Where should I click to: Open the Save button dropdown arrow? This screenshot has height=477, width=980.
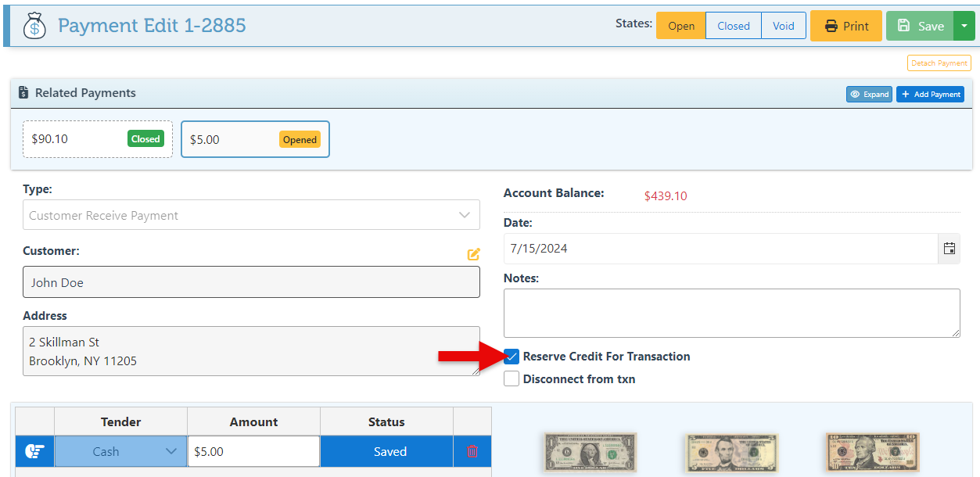[x=964, y=26]
